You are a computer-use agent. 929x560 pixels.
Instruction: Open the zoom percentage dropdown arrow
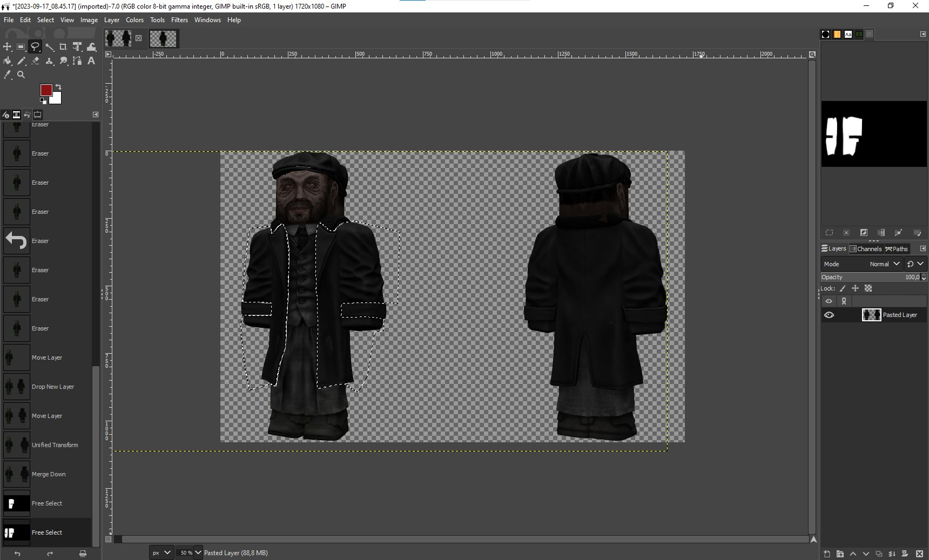[198, 552]
